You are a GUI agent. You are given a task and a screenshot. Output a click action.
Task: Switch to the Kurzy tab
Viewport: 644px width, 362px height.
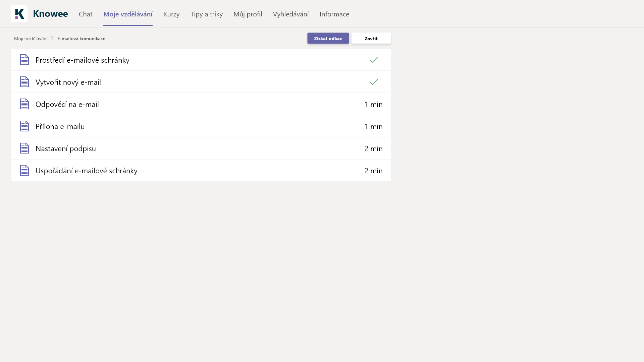[x=171, y=14]
